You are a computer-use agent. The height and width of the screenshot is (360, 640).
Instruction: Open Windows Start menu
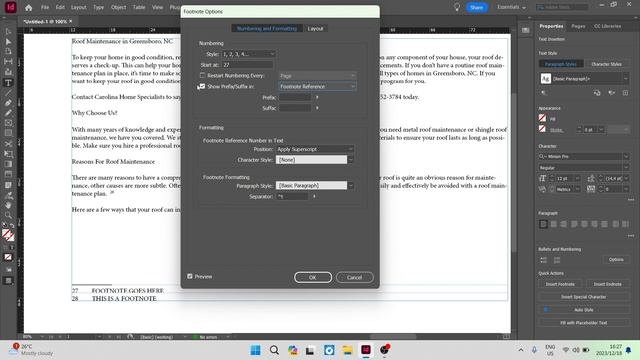[x=256, y=350]
